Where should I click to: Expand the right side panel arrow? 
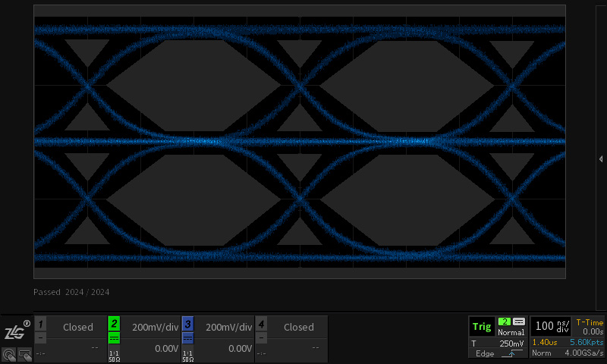click(601, 158)
